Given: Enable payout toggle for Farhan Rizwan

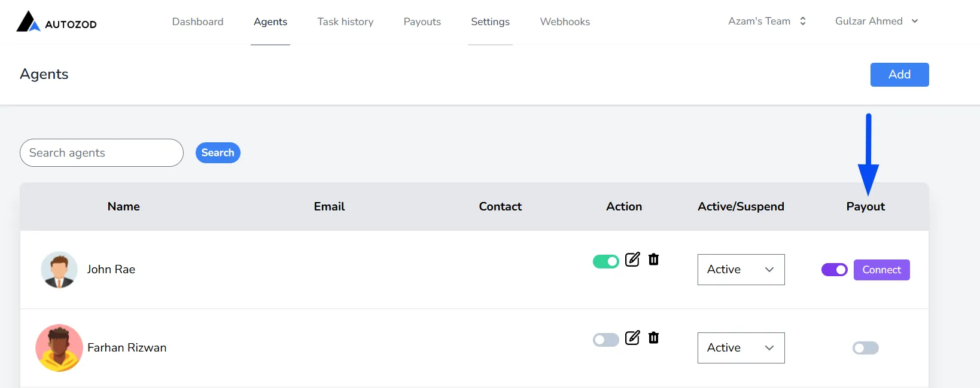Looking at the screenshot, I should point(866,348).
